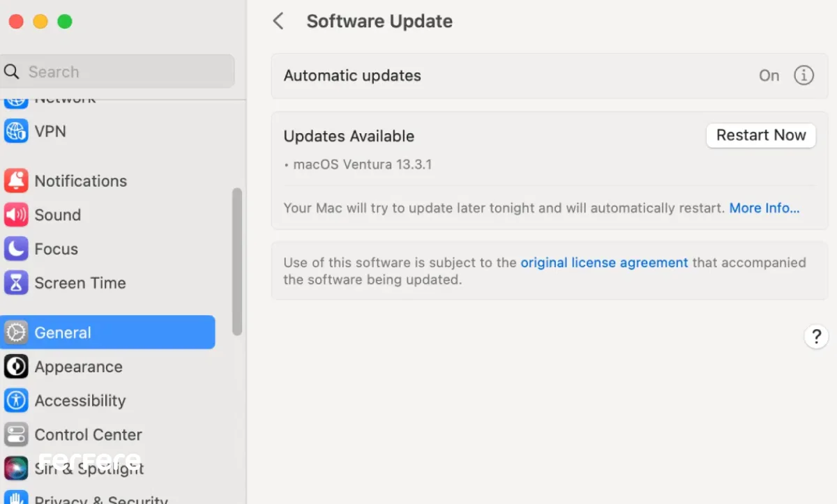Open Privacy & Security via the hand icon

tap(16, 498)
